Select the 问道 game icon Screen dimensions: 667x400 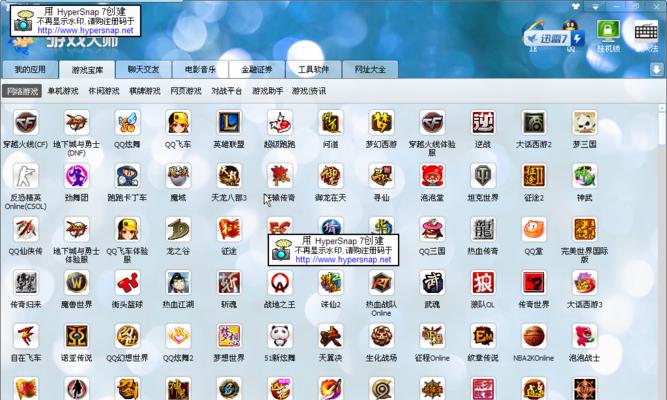[331, 123]
